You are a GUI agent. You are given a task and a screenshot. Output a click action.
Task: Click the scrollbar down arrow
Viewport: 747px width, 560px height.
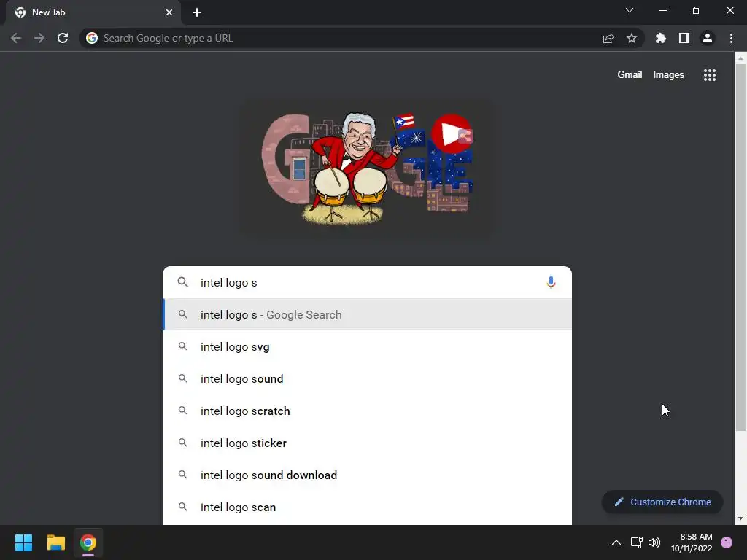740,518
